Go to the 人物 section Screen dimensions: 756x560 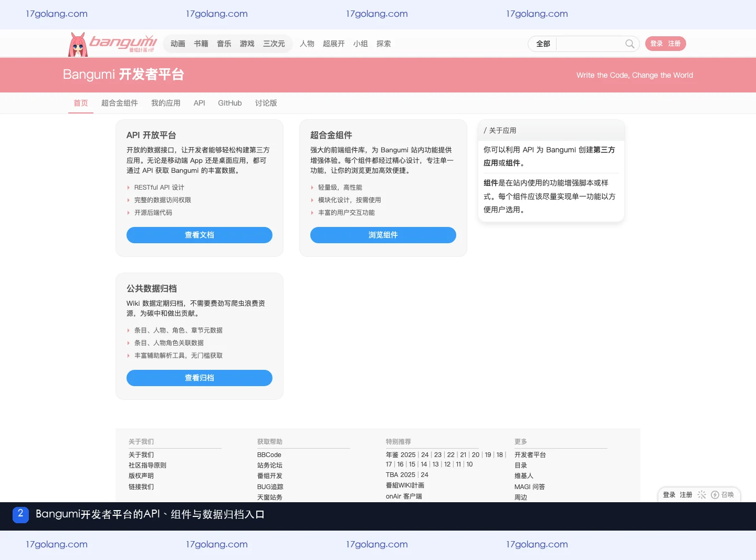click(x=307, y=44)
